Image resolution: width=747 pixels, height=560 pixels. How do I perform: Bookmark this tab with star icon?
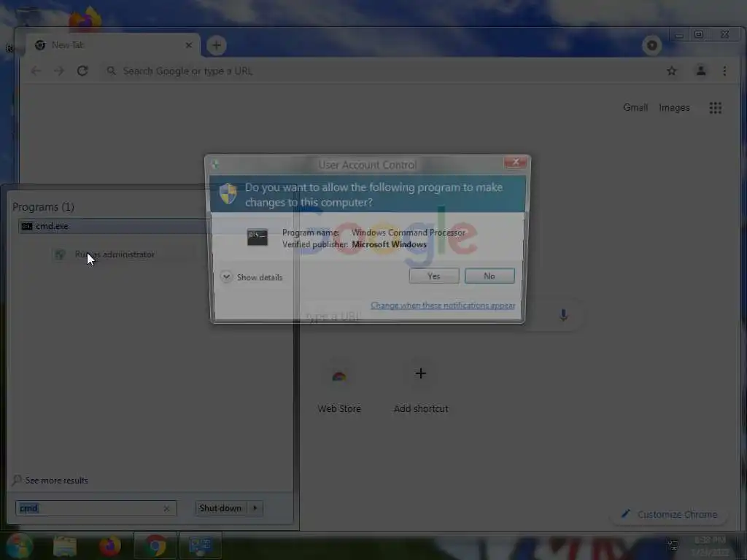pyautogui.click(x=672, y=71)
